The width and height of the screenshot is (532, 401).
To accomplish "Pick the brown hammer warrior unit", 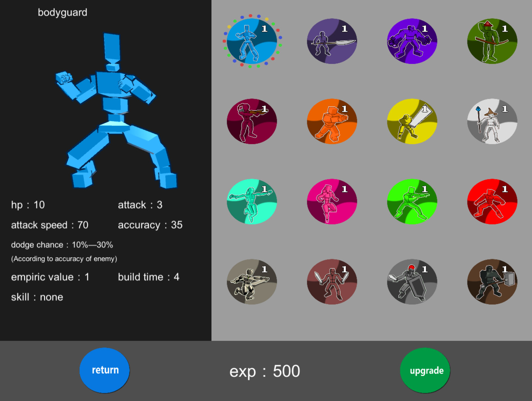I will 492,282.
